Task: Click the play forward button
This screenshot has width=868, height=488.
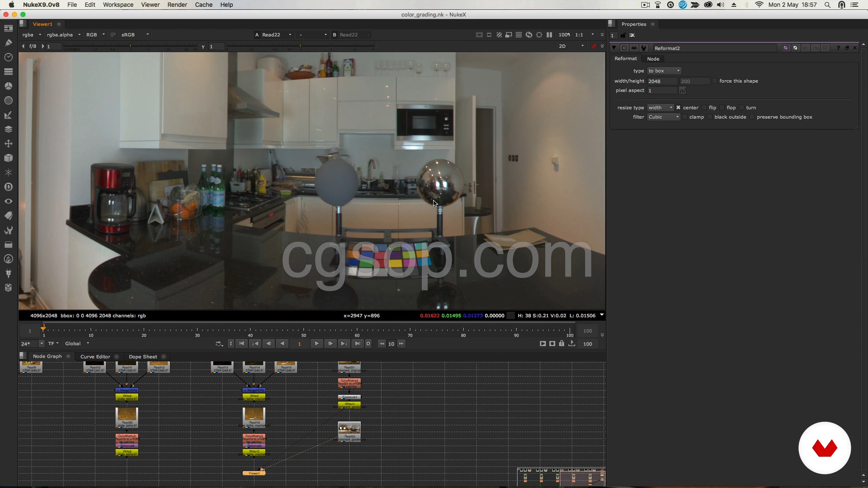Action: 316,344
